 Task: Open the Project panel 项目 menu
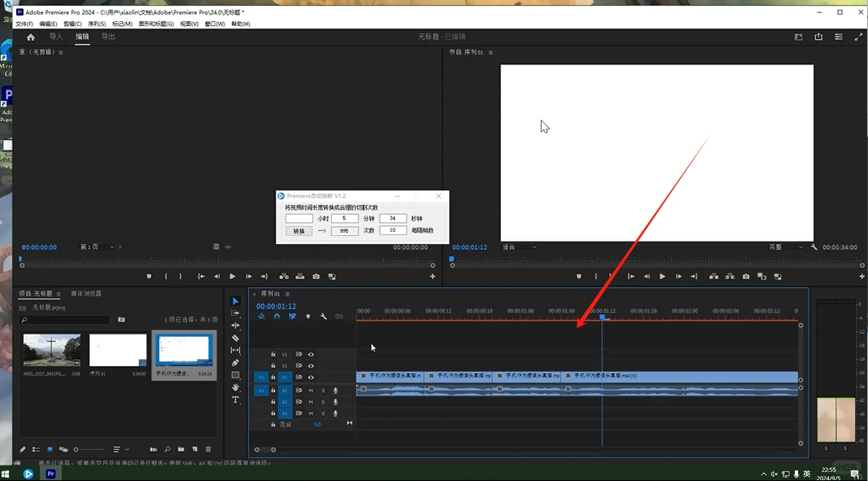[x=58, y=294]
